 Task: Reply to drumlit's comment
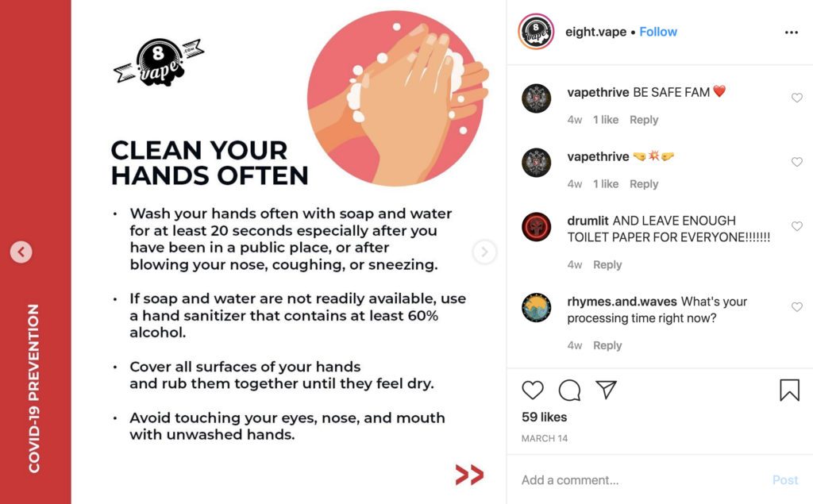click(607, 264)
